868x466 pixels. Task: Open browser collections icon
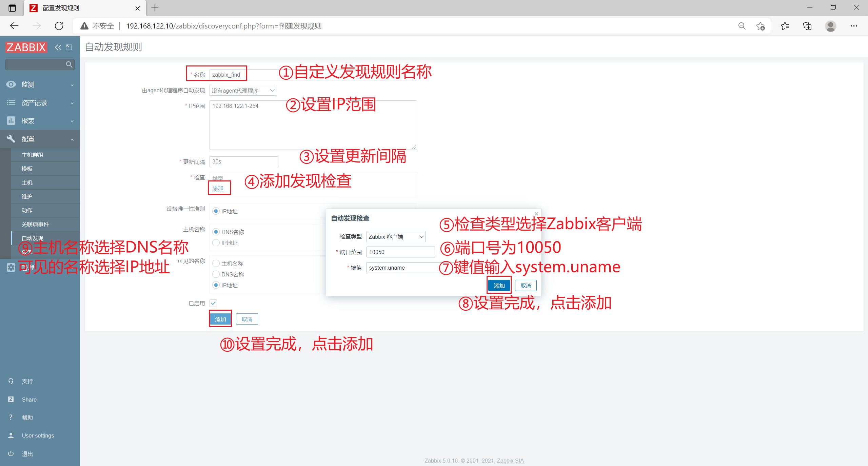coord(808,26)
